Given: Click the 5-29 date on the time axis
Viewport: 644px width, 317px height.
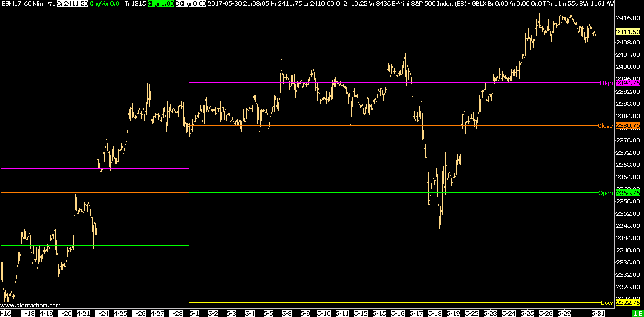Looking at the screenshot, I should [x=564, y=313].
